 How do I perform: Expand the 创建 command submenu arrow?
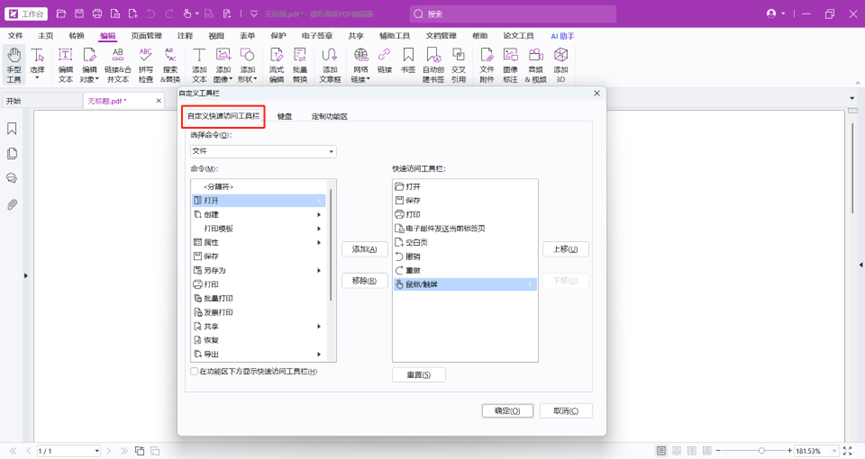319,214
